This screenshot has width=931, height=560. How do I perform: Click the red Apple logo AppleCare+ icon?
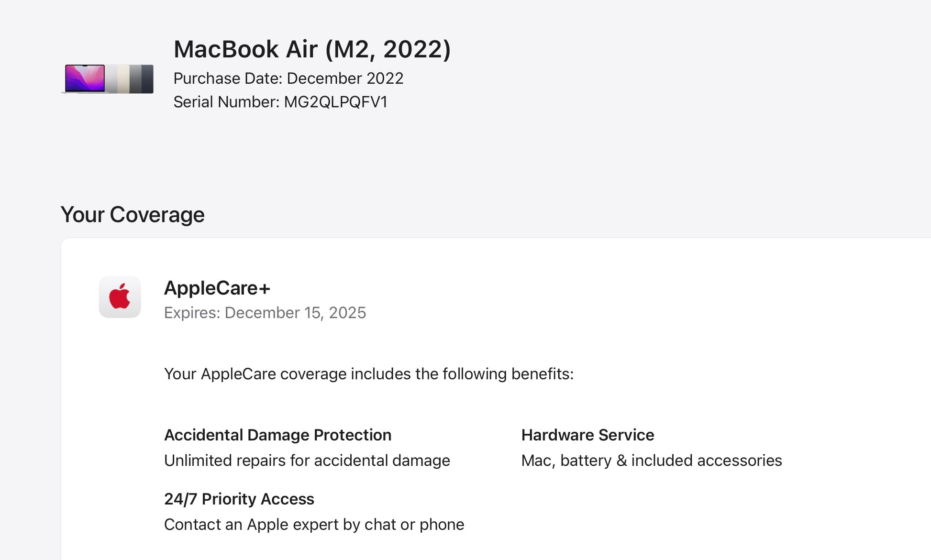(x=120, y=297)
